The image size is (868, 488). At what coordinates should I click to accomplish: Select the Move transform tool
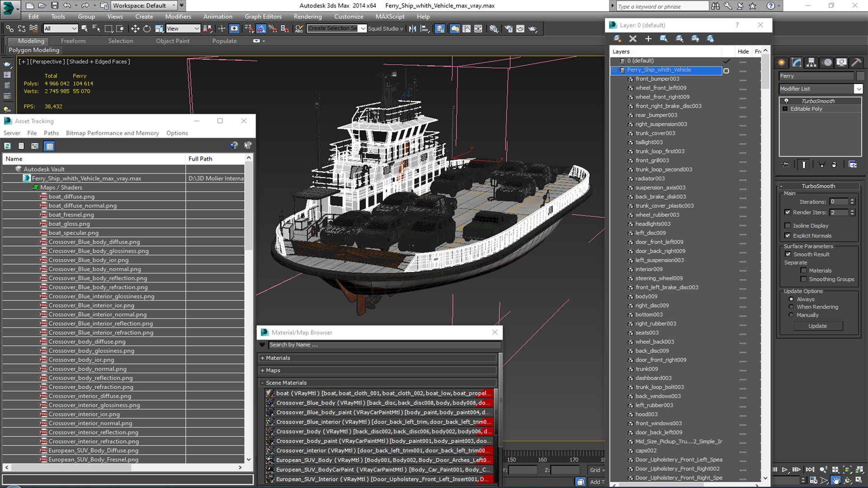pyautogui.click(x=135, y=28)
